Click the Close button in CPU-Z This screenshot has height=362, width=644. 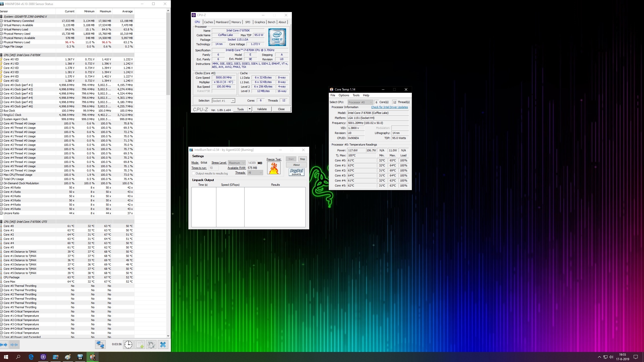click(x=281, y=109)
